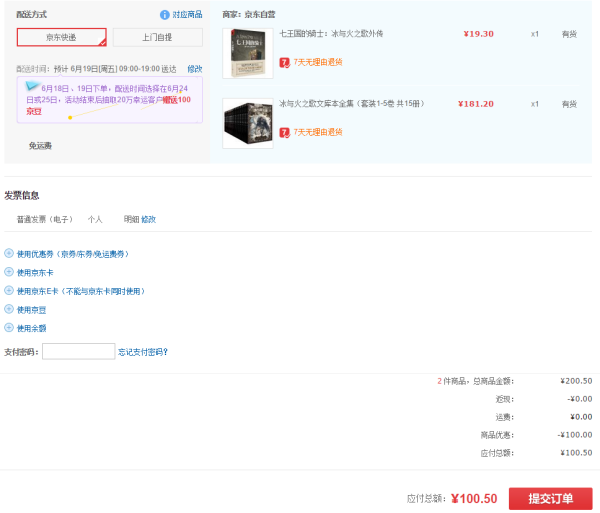Open product title 冰与火之歌文库本全集
Image resolution: width=600 pixels, height=513 pixels.
click(352, 104)
